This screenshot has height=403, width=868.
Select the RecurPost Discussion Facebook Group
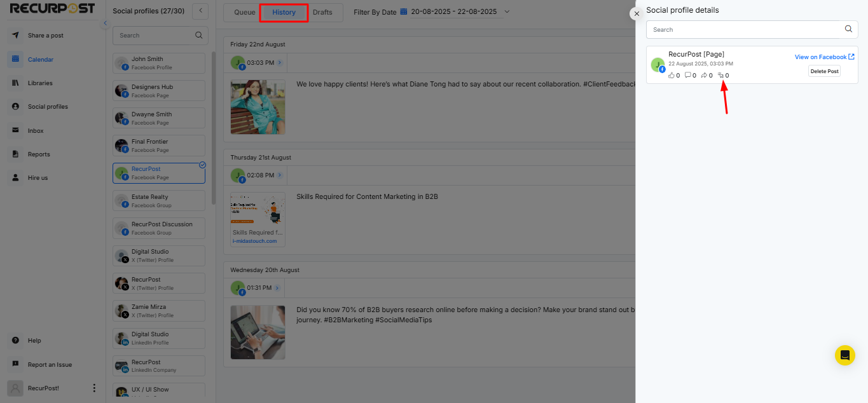pos(159,228)
